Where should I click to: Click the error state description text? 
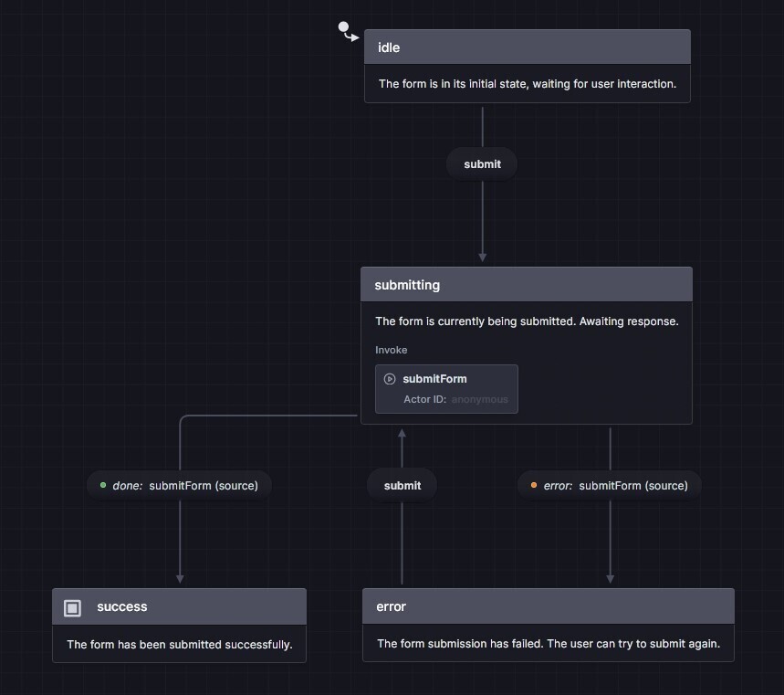(548, 643)
